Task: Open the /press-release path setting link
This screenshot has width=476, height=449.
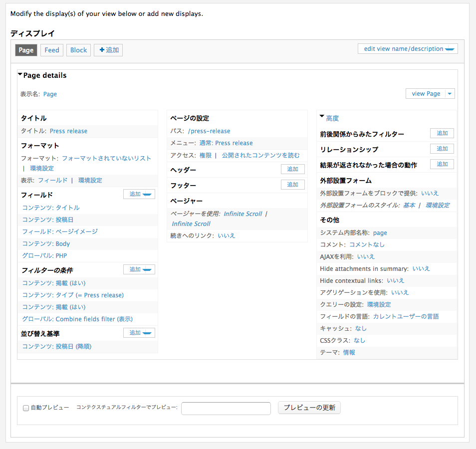Action: [209, 131]
